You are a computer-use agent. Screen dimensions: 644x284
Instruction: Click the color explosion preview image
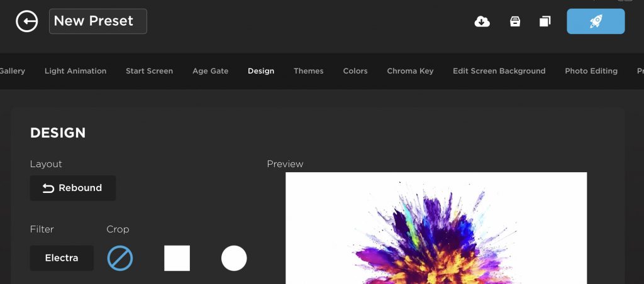click(436, 228)
